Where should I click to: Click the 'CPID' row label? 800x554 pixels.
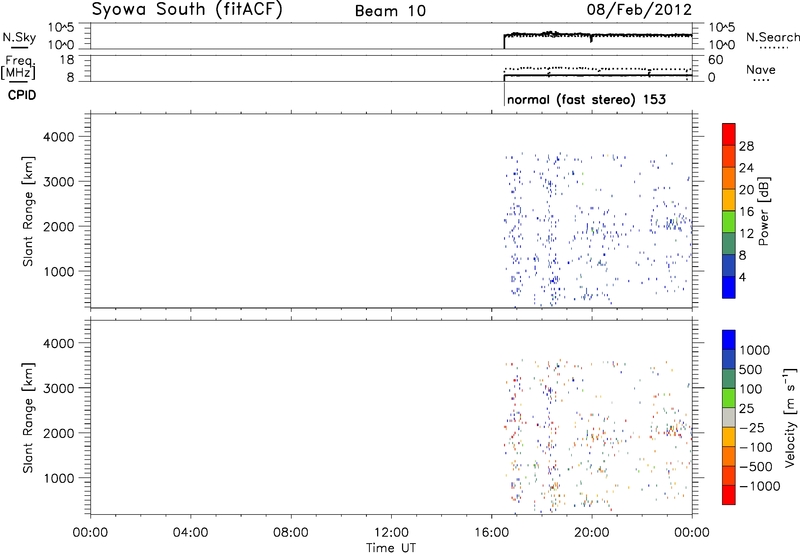tap(22, 95)
